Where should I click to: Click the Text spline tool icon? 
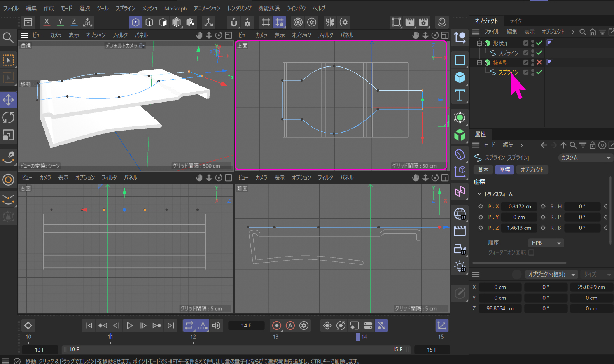coord(460,95)
